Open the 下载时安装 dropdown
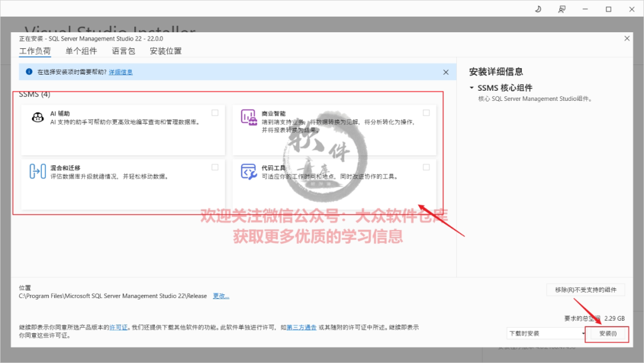Image resolution: width=644 pixels, height=363 pixels. point(546,333)
